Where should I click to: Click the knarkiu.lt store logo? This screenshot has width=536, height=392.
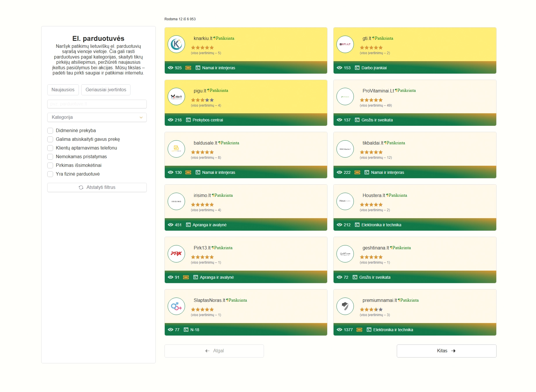pyautogui.click(x=176, y=44)
